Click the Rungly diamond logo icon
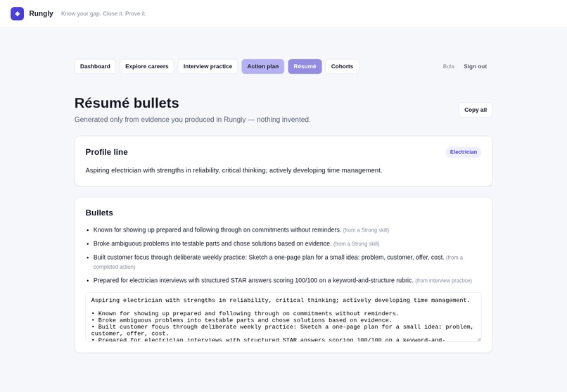 [x=17, y=14]
